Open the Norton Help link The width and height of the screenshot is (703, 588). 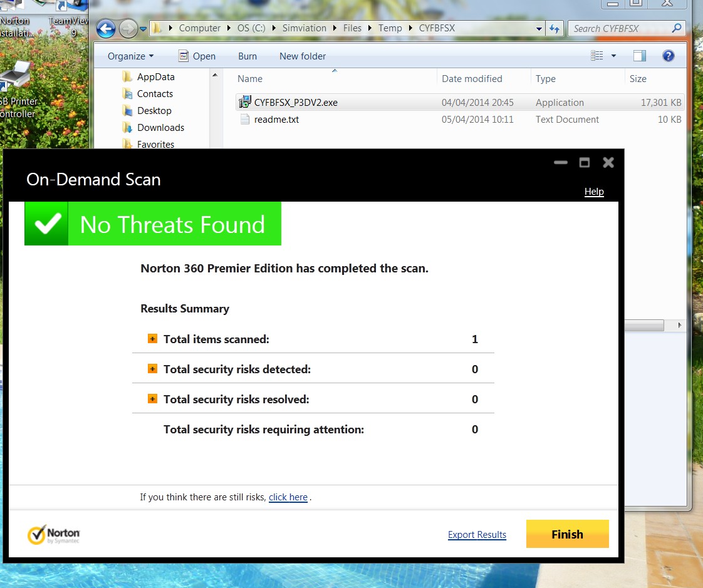click(594, 192)
